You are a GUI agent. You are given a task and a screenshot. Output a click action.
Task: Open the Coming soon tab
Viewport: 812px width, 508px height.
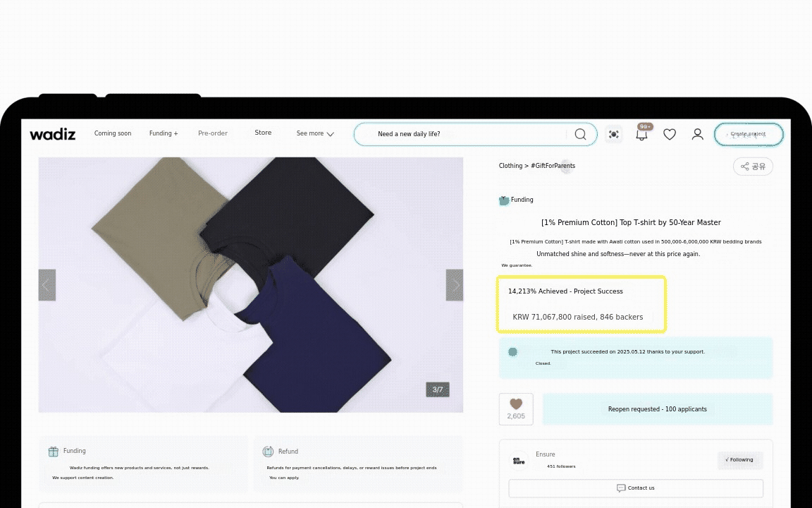113,133
